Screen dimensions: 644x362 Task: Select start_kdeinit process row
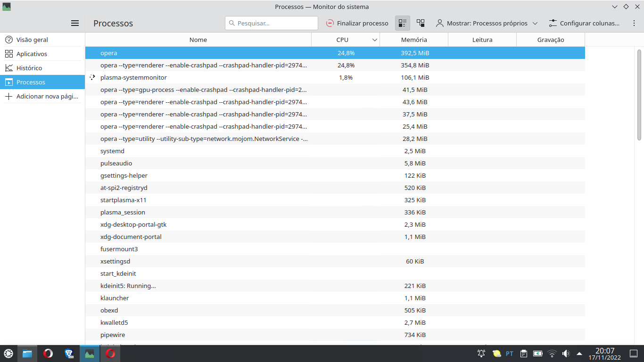pos(335,273)
